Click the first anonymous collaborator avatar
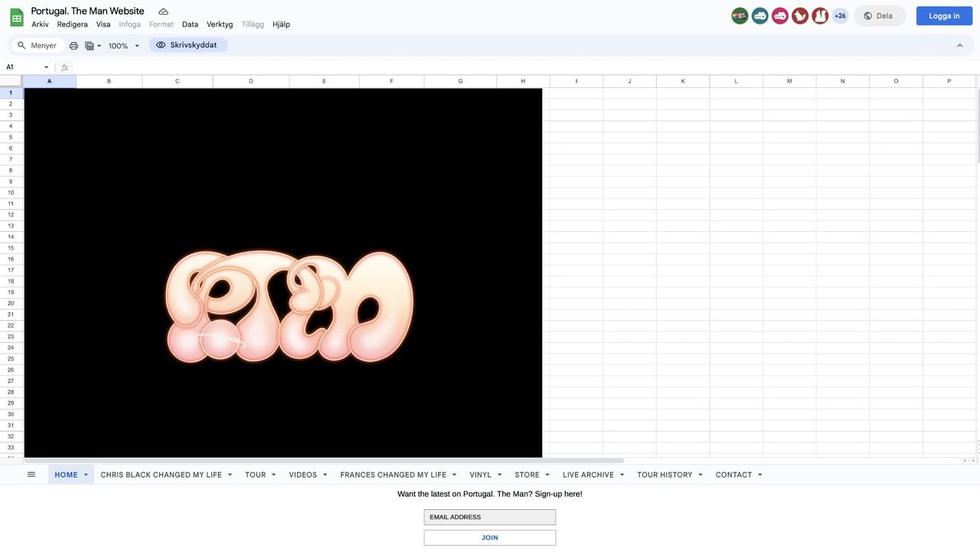Viewport: 980px width, 552px height. (x=740, y=16)
